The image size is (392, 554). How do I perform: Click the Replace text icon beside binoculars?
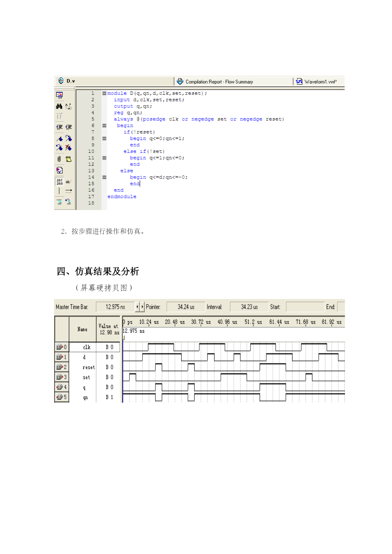click(68, 106)
